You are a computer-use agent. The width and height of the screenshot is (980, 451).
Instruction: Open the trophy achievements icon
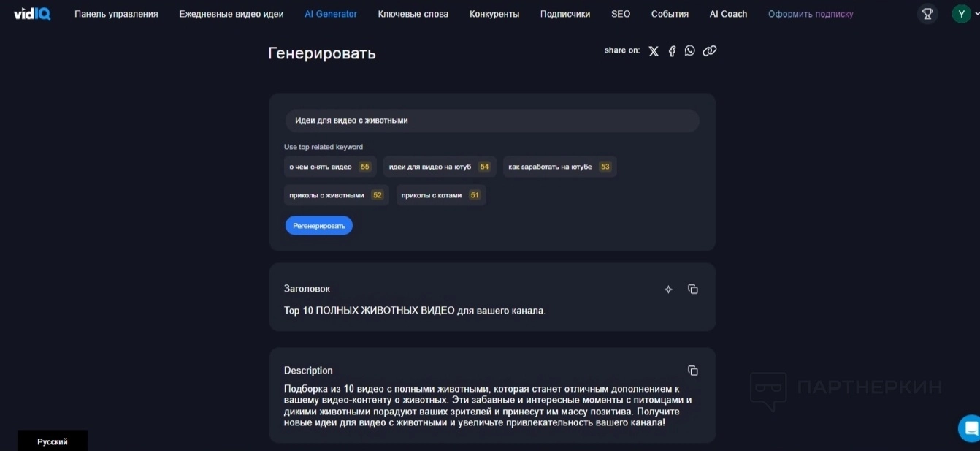click(927, 14)
